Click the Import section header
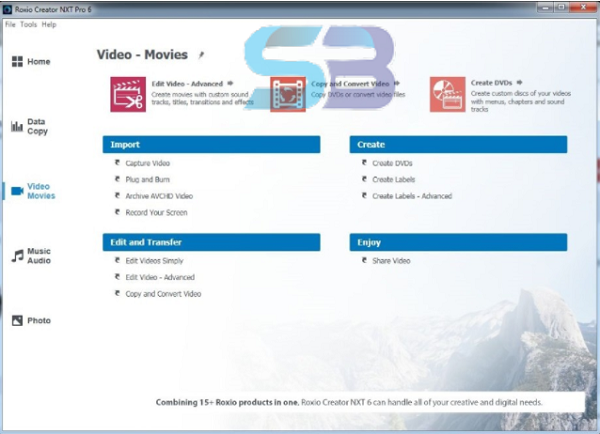Viewport: 600px width, 434px height. tap(211, 144)
